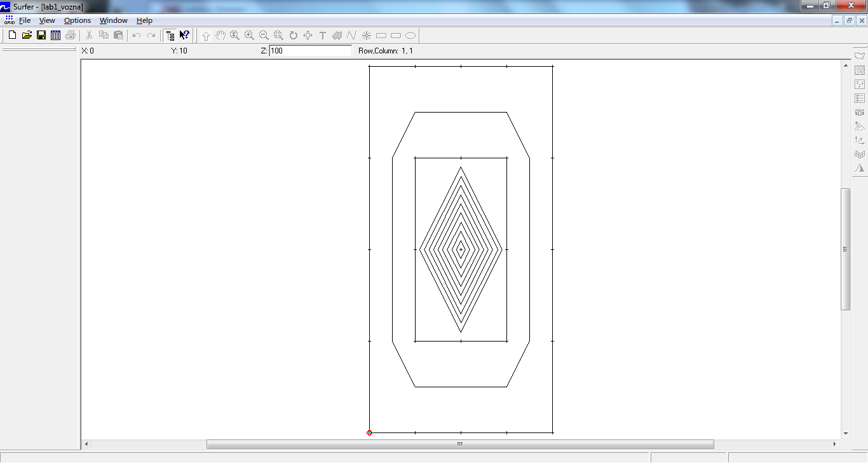Select the Text tool
This screenshot has height=463, width=868.
(323, 36)
